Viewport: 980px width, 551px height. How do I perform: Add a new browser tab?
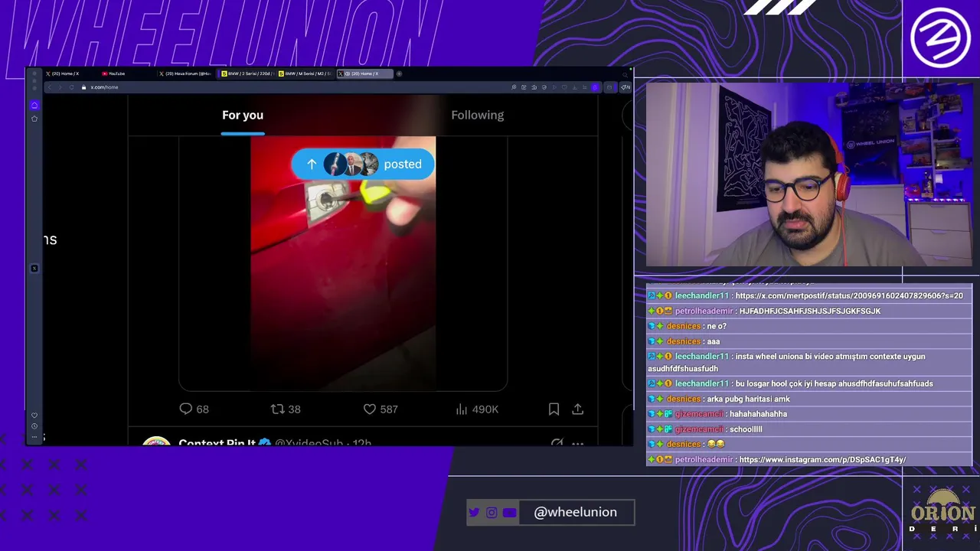coord(399,73)
